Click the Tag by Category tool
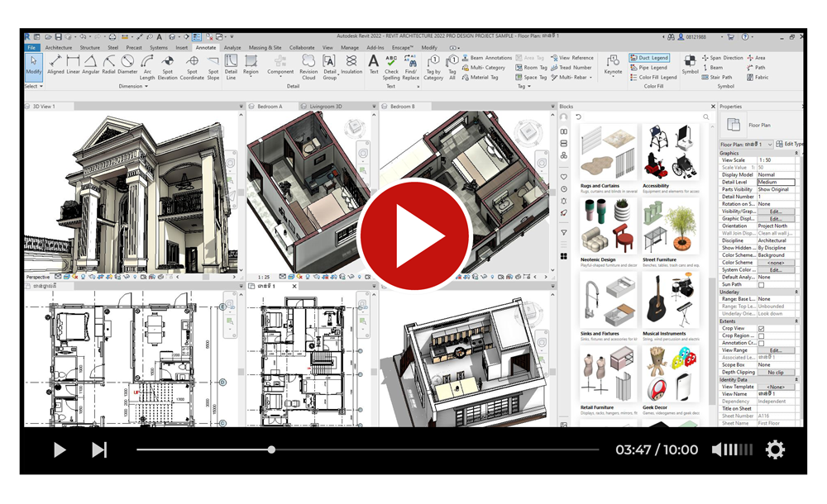 433,65
